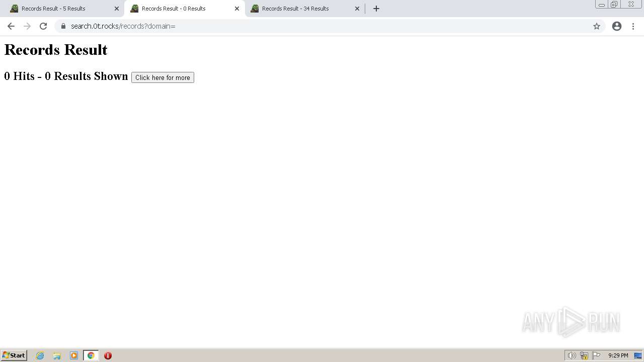644x362 pixels.
Task: Close the 0 Results tab
Action: click(237, 9)
